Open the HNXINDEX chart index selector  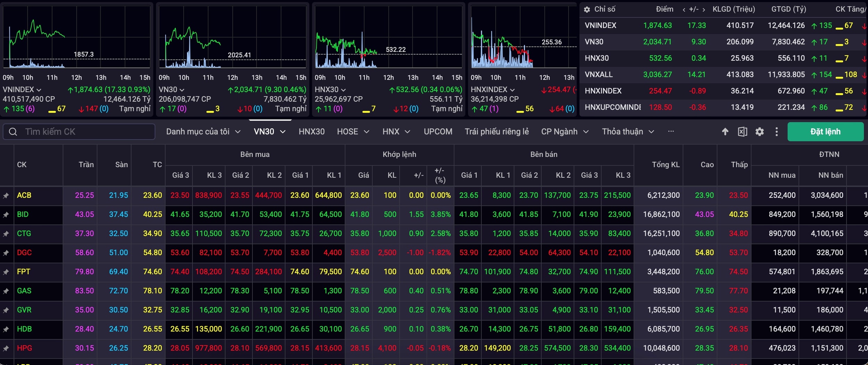[x=493, y=90]
